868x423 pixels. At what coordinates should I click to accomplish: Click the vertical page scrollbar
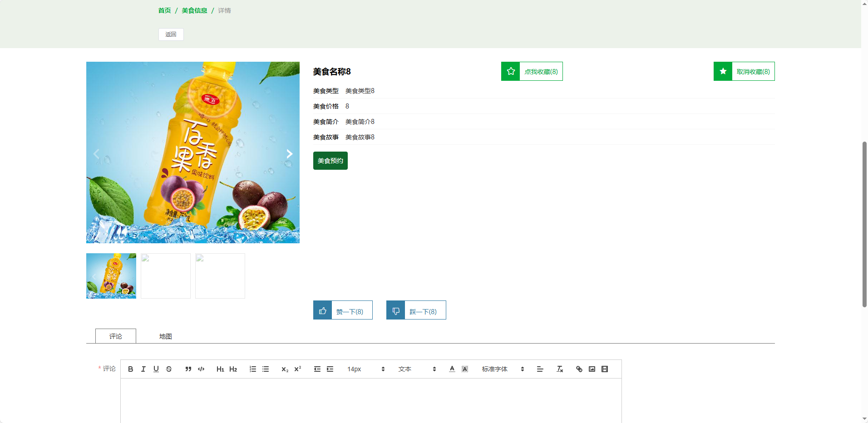pyautogui.click(x=864, y=224)
